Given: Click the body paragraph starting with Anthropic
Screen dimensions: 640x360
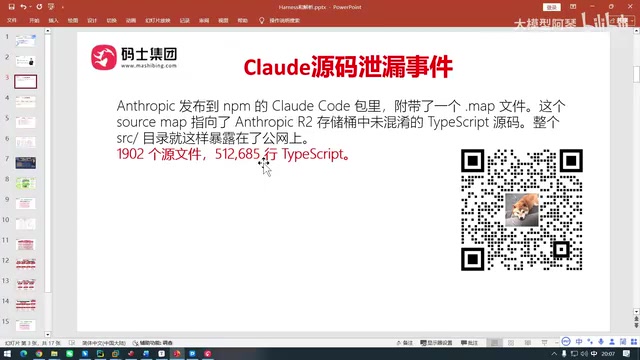Looking at the screenshot, I should point(341,122).
